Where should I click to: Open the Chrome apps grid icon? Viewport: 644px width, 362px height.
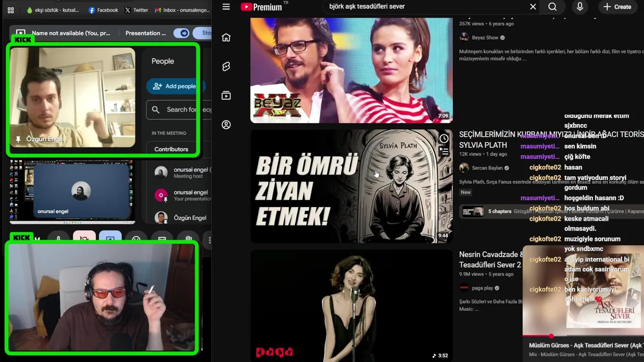coord(11,10)
